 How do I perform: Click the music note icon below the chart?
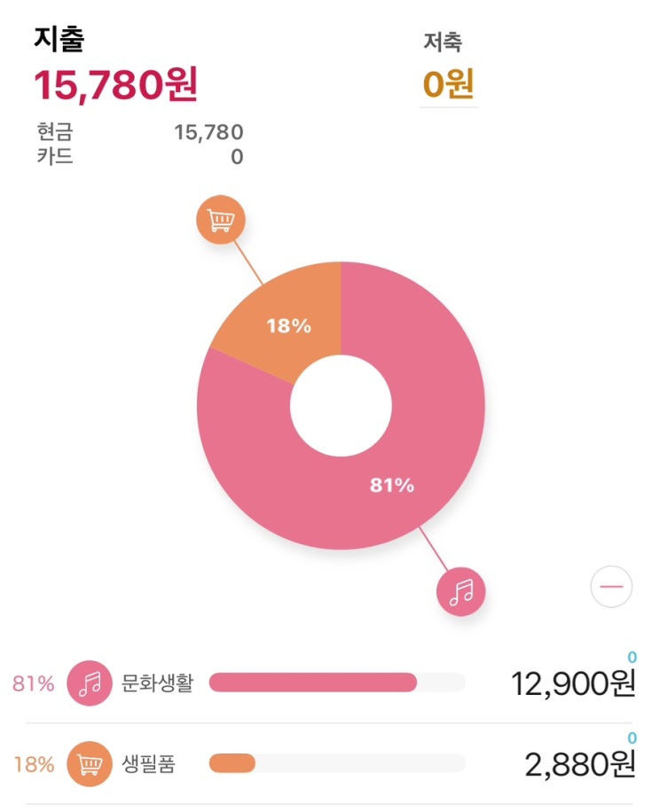click(461, 591)
